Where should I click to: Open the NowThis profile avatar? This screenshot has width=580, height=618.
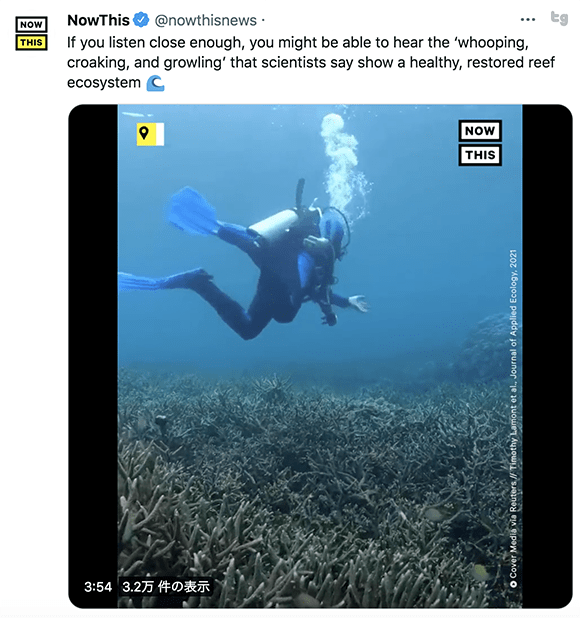[x=32, y=34]
